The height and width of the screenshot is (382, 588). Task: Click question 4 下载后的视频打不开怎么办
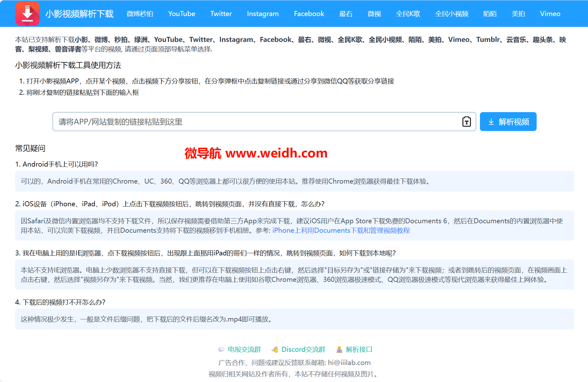tap(60, 302)
